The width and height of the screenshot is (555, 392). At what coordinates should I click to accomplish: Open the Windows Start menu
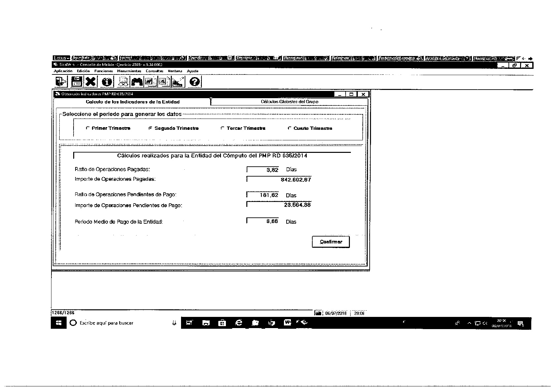tap(58, 323)
